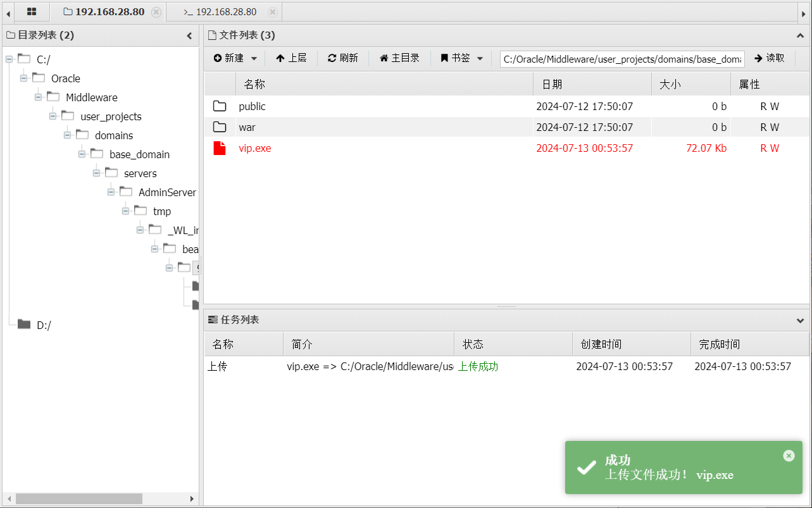
Task: Select the red vip.exe file icon
Action: tap(220, 148)
